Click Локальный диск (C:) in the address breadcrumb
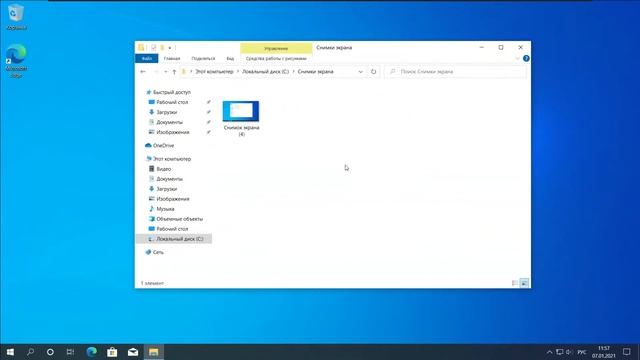 pyautogui.click(x=265, y=71)
